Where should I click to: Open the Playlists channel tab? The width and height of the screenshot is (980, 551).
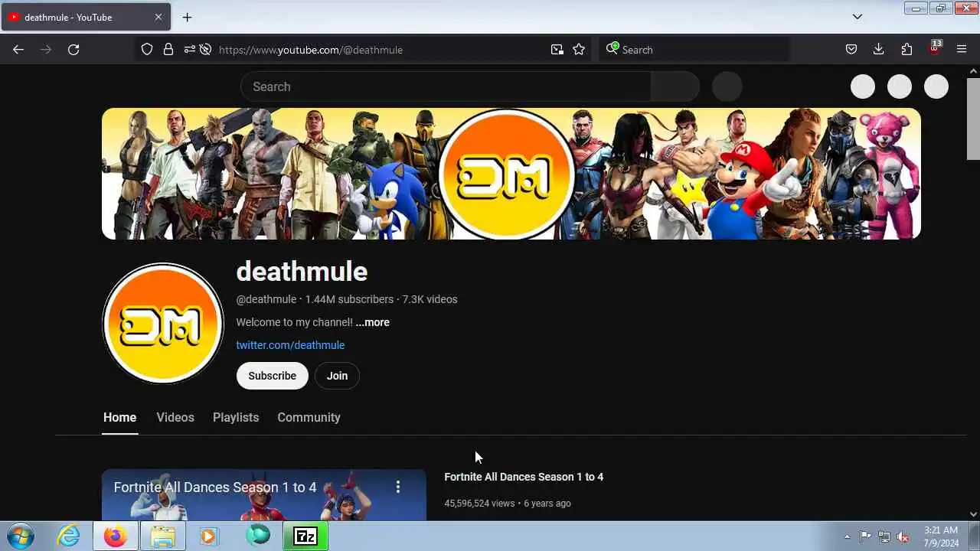236,417
